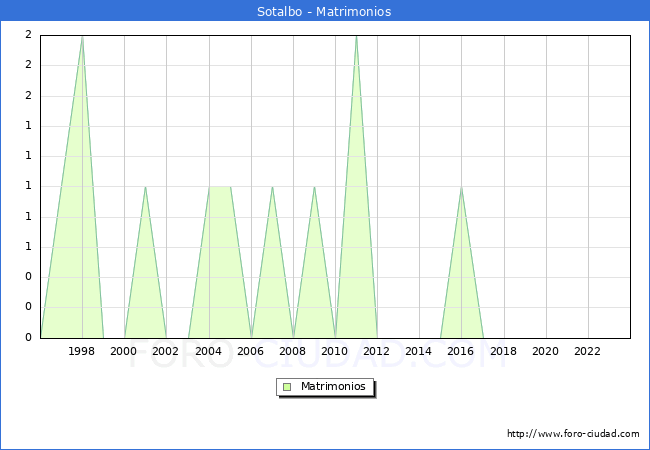Select the 2020 x-axis label
This screenshot has width=650, height=450.
(545, 351)
